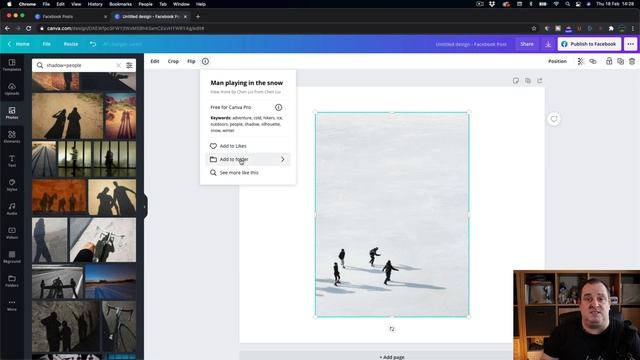Delete the selected image with trash icon

click(x=632, y=61)
